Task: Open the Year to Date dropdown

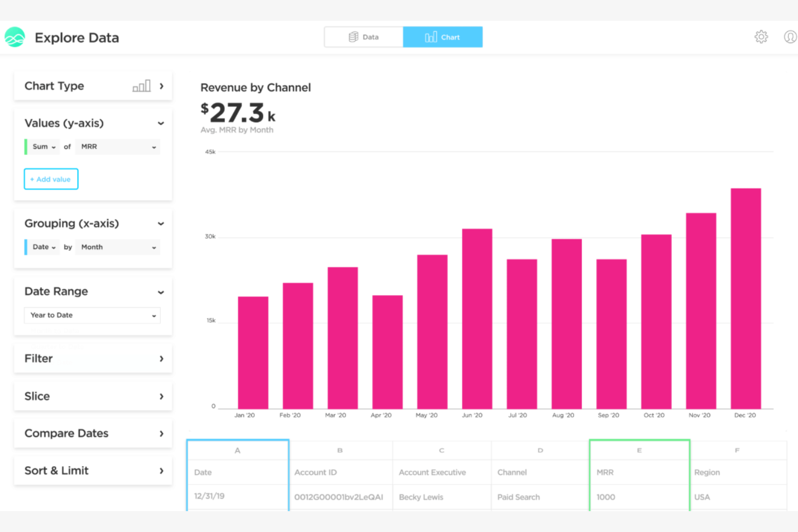Action: click(92, 315)
